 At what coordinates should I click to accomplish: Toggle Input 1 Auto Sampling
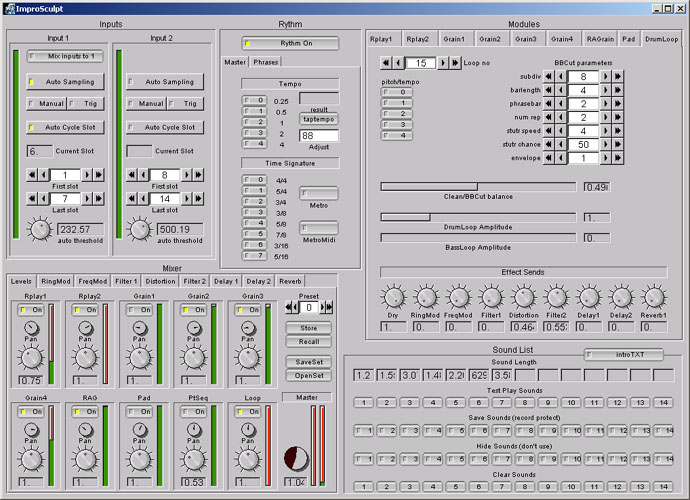pyautogui.click(x=65, y=81)
